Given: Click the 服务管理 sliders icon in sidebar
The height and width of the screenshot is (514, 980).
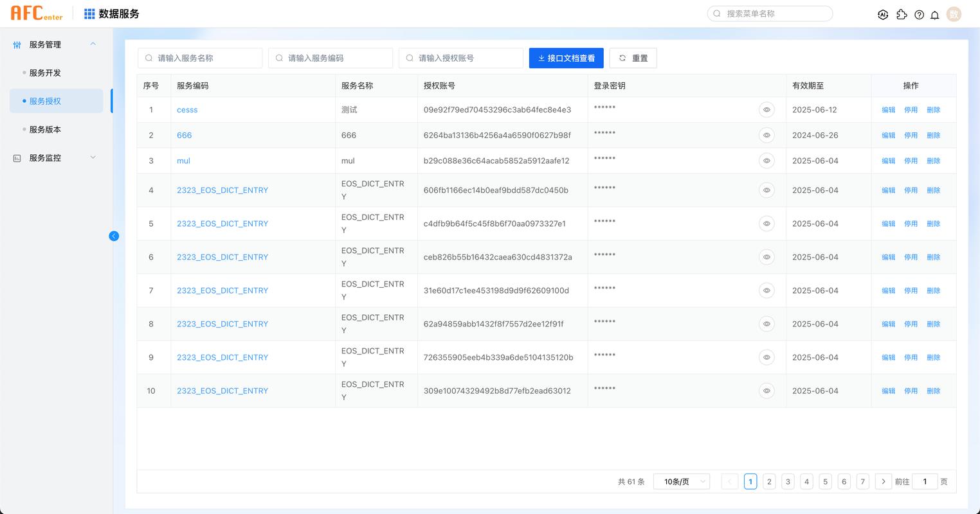Looking at the screenshot, I should pyautogui.click(x=17, y=44).
